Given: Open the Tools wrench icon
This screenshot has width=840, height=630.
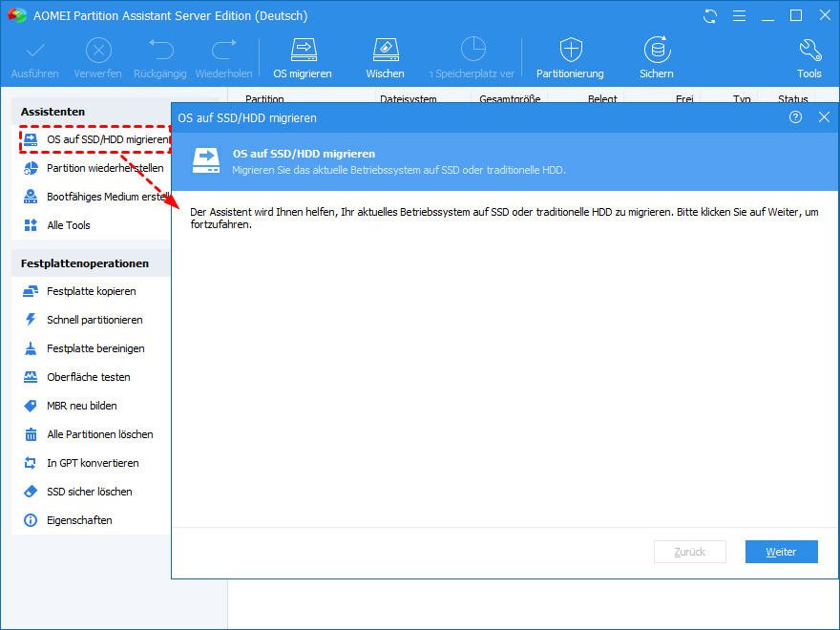Looking at the screenshot, I should click(x=809, y=50).
